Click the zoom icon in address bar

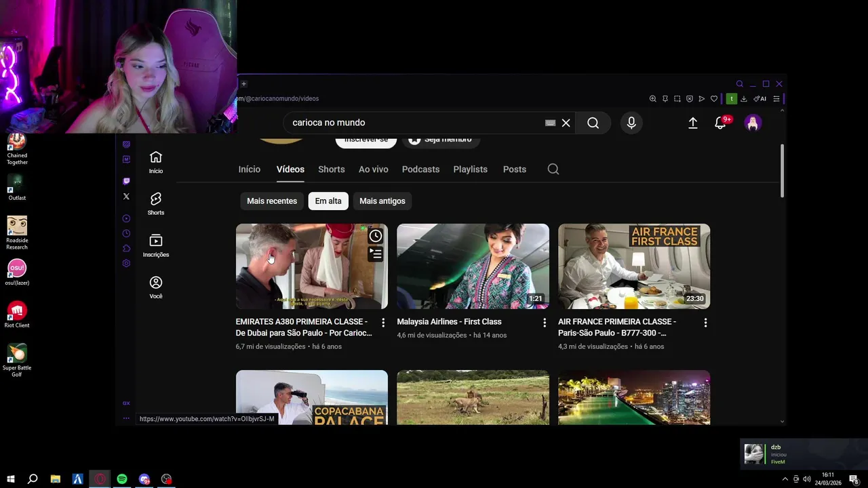tap(652, 99)
